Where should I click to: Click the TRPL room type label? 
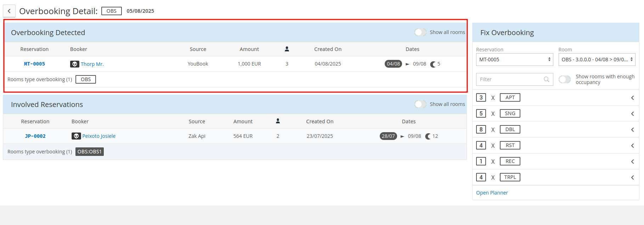(510, 177)
